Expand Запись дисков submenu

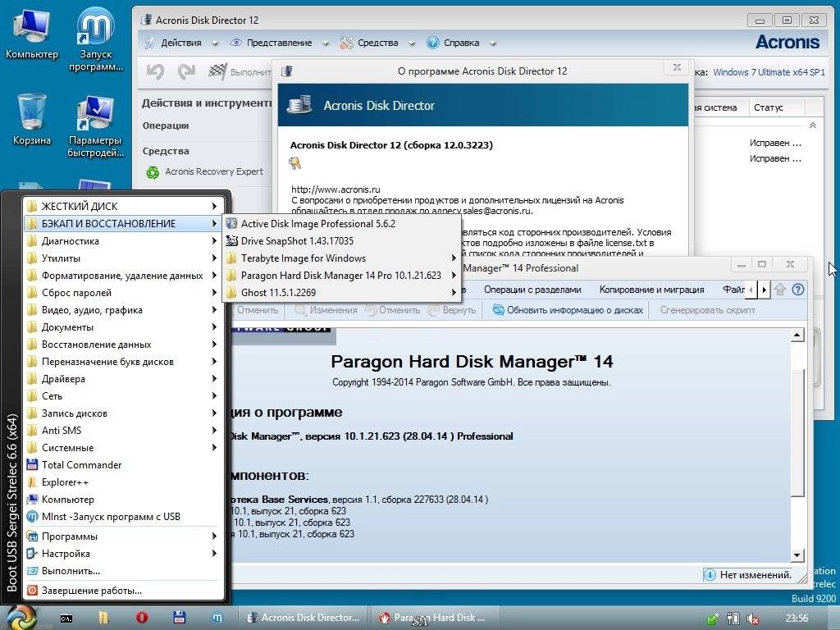(x=124, y=413)
